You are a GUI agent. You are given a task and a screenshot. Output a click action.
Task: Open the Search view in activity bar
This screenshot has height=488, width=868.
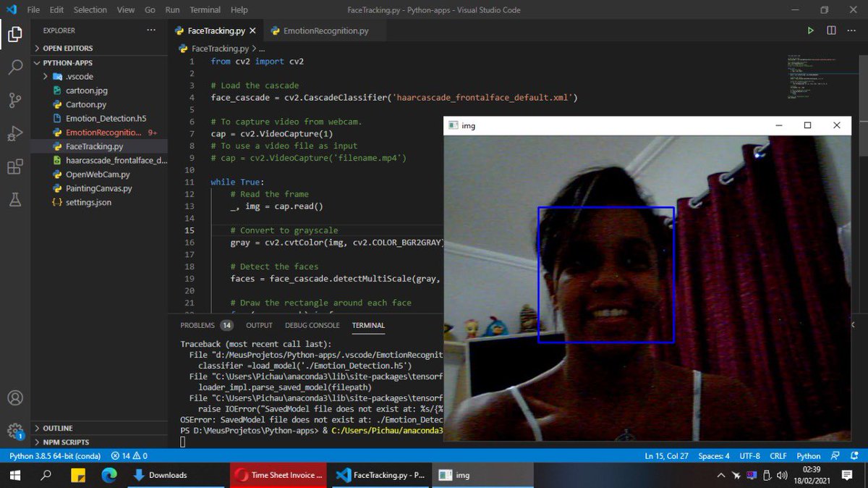[15, 67]
